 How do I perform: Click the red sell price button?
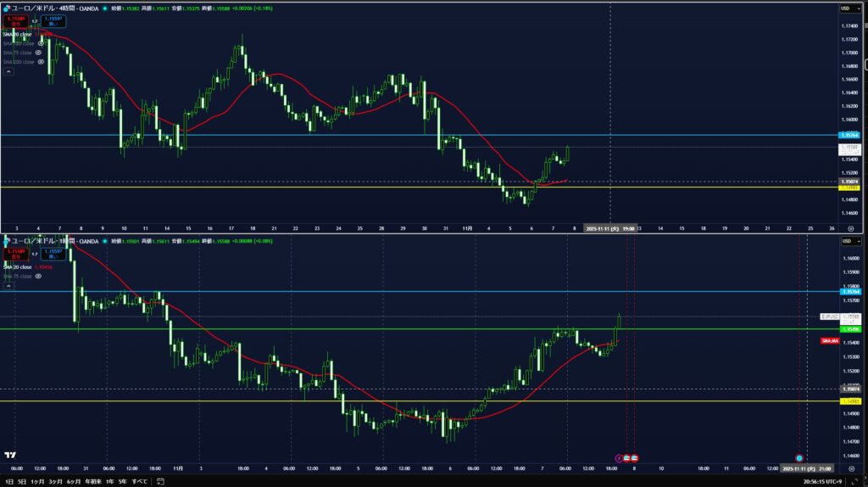click(15, 20)
